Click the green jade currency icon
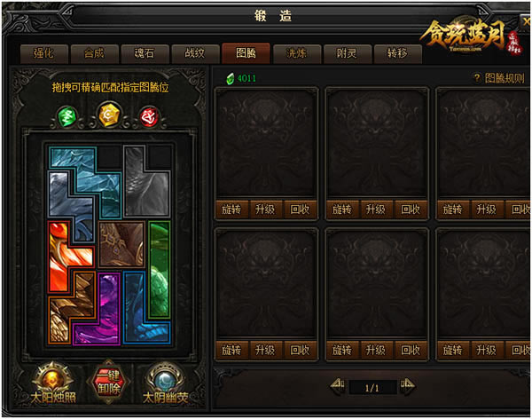 (231, 78)
